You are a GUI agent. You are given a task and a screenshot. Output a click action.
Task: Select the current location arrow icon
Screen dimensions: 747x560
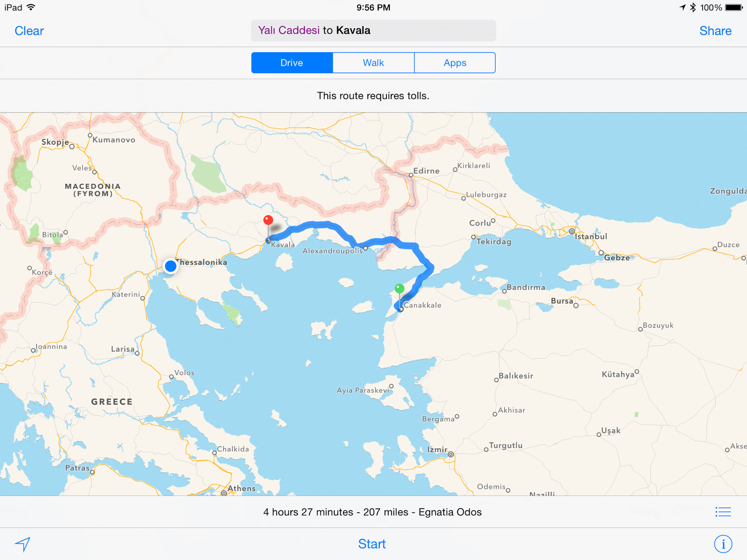pos(22,544)
